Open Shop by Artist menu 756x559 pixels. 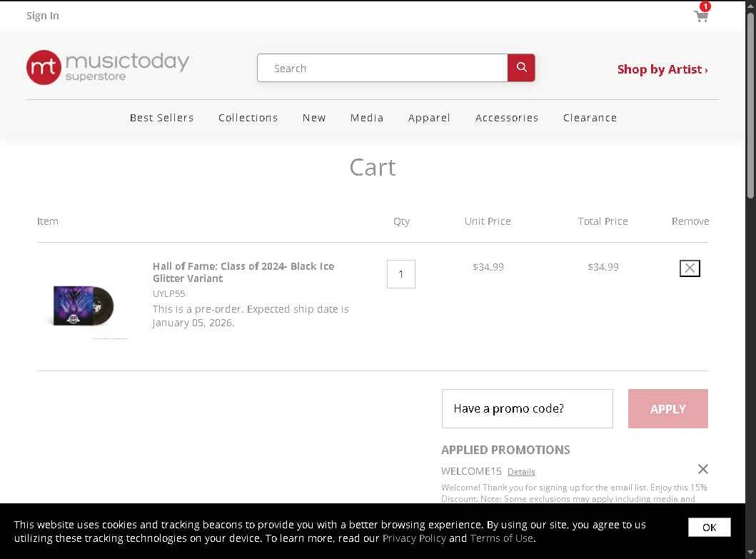click(x=662, y=69)
